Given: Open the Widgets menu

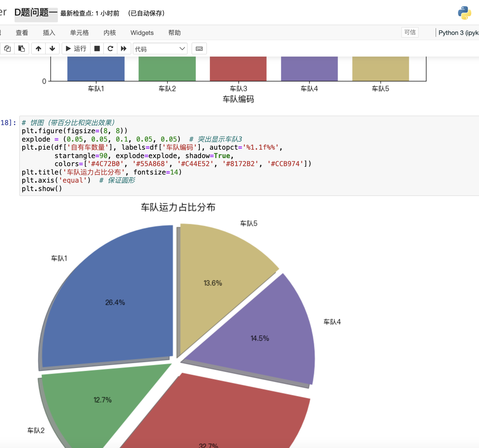Looking at the screenshot, I should point(142,33).
